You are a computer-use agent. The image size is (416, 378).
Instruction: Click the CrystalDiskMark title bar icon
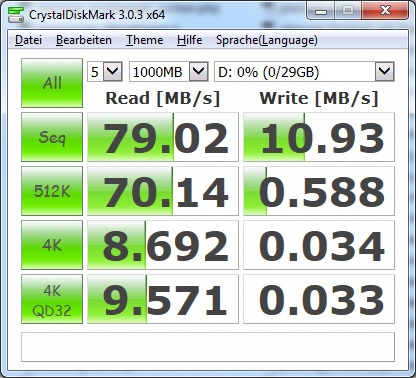15,15
